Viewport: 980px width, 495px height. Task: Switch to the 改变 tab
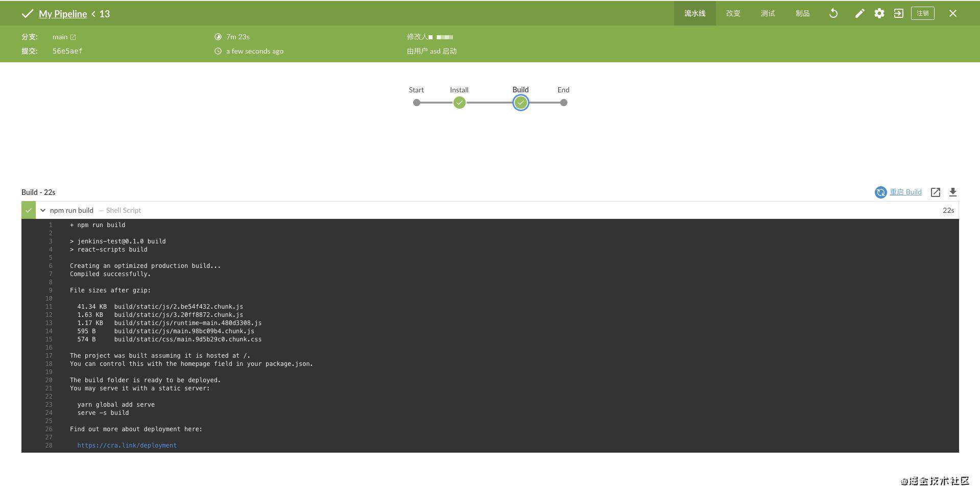click(733, 13)
